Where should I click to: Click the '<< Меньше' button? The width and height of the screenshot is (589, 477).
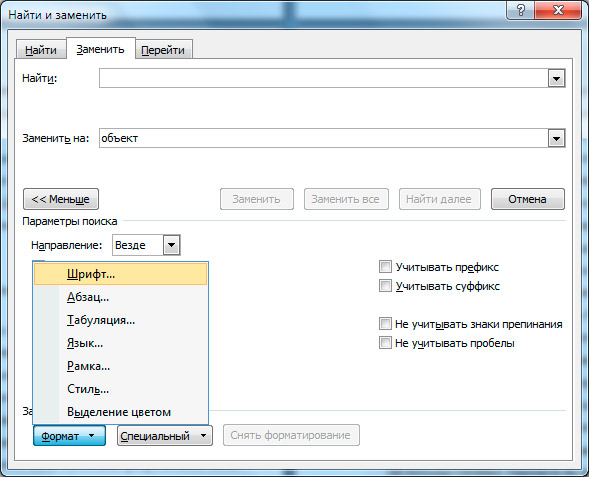pos(61,199)
